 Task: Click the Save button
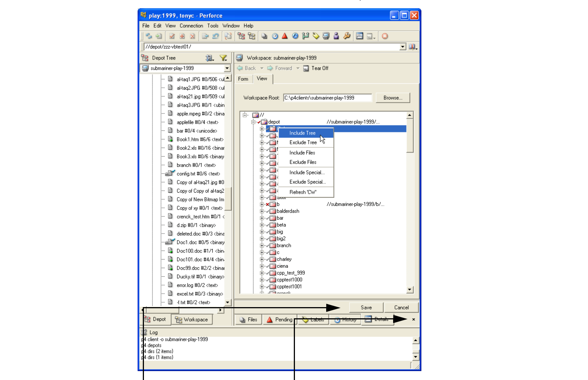(366, 307)
